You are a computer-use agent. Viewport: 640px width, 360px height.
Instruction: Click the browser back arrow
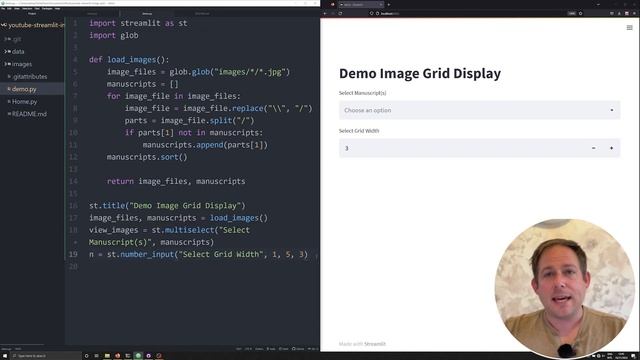click(325, 13)
